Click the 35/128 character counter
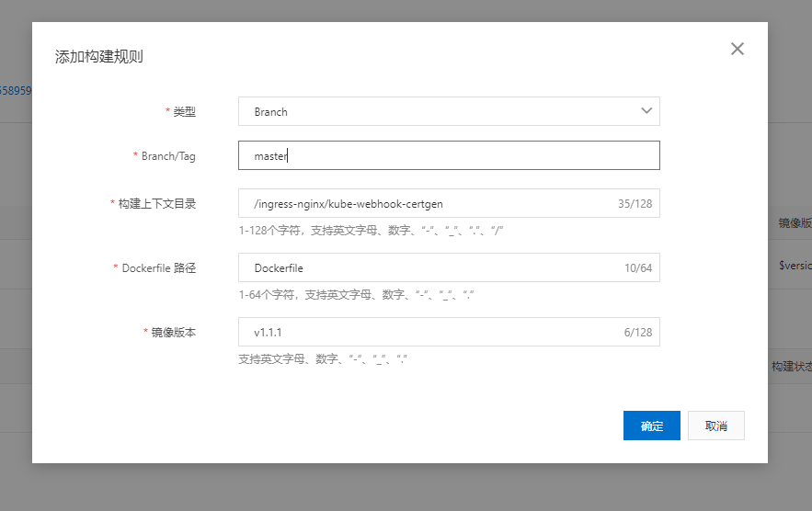The image size is (812, 511). (635, 204)
